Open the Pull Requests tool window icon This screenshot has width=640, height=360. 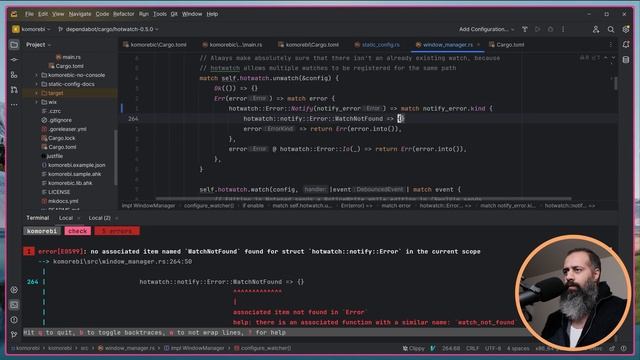coord(14,90)
